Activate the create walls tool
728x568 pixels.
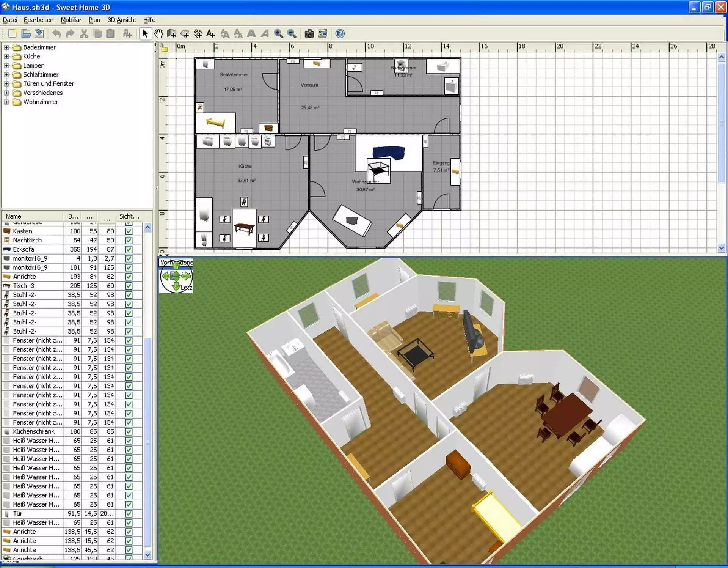click(x=171, y=33)
